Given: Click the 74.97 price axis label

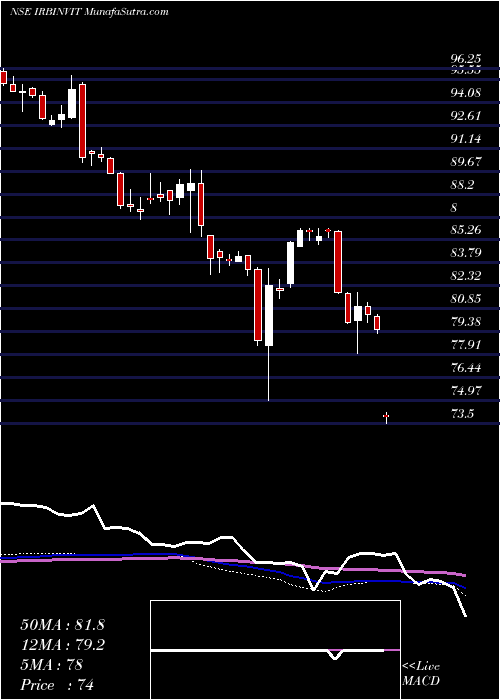Looking at the screenshot, I should (x=465, y=390).
